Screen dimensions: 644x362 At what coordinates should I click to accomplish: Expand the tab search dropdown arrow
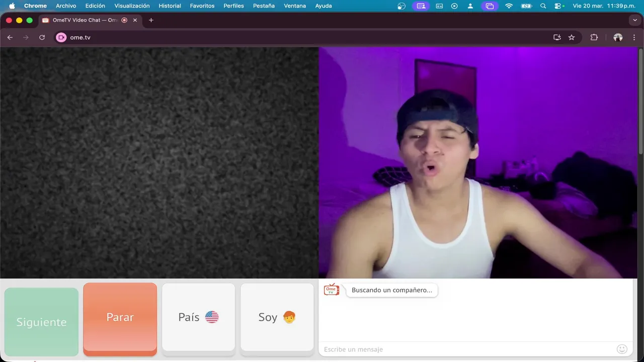(635, 20)
